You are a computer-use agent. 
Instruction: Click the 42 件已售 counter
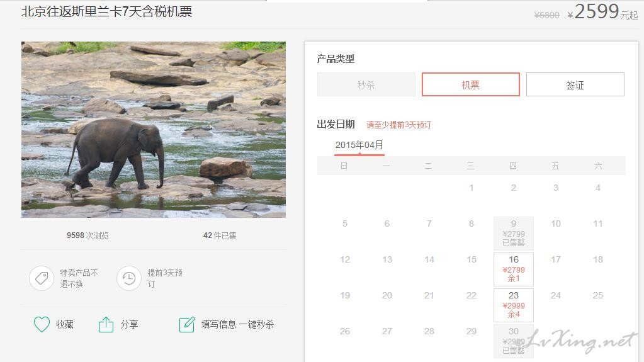point(220,235)
